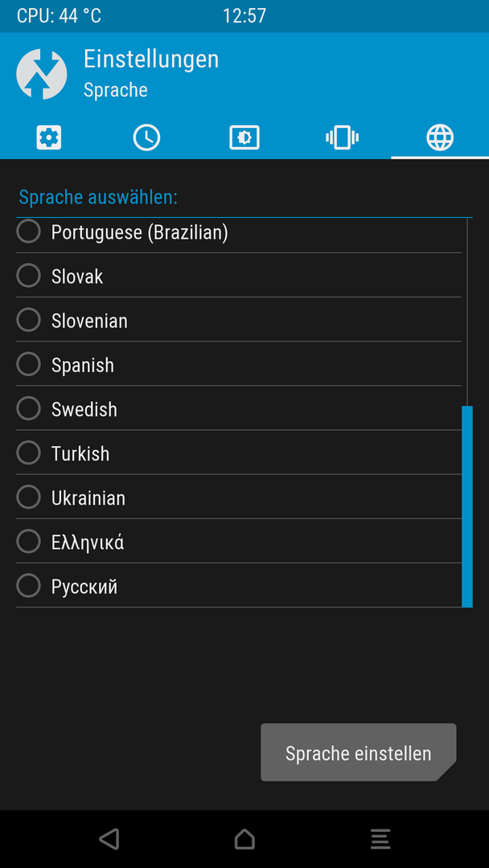This screenshot has height=868, width=489.
Task: Click the blue language list scrollbar
Action: click(x=467, y=506)
